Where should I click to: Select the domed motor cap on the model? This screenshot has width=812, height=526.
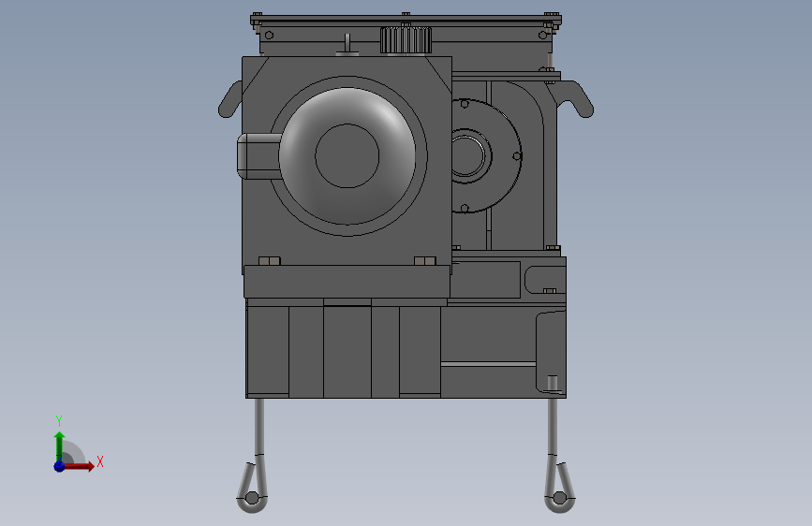tap(347, 156)
